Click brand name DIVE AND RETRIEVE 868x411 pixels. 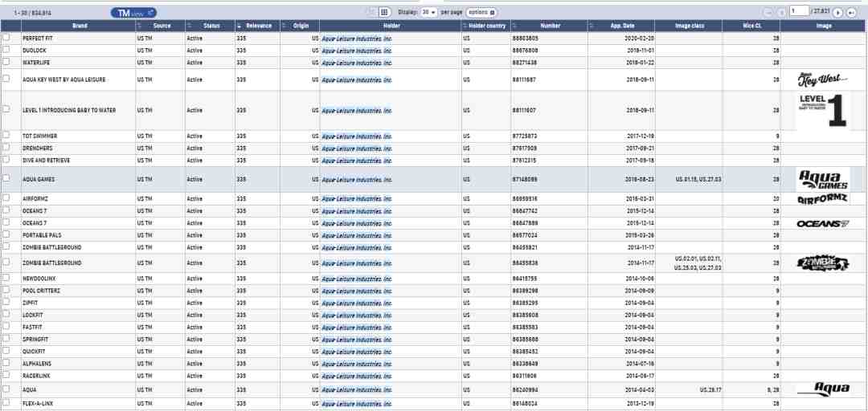click(x=47, y=161)
